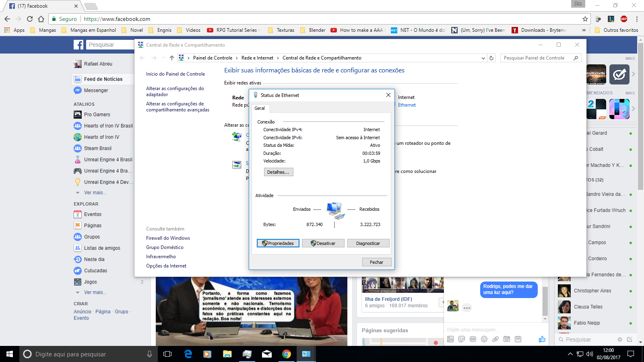Click the Facebook logo icon
644x362 pixels.
(78, 45)
